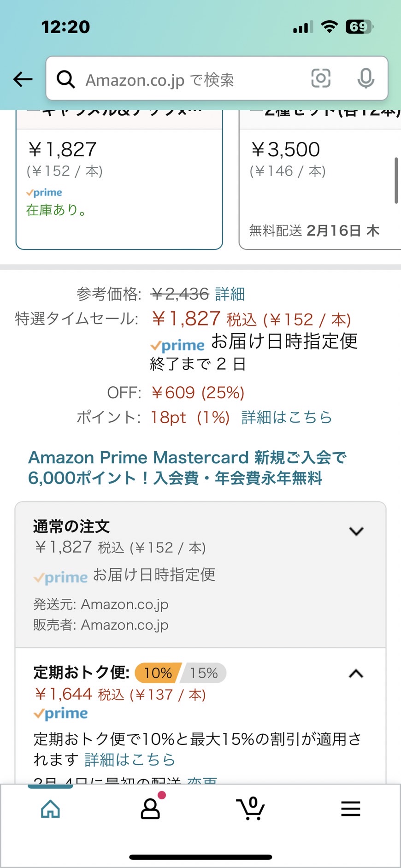Tap the search magnifier icon
Image resolution: width=401 pixels, height=868 pixels.
65,79
